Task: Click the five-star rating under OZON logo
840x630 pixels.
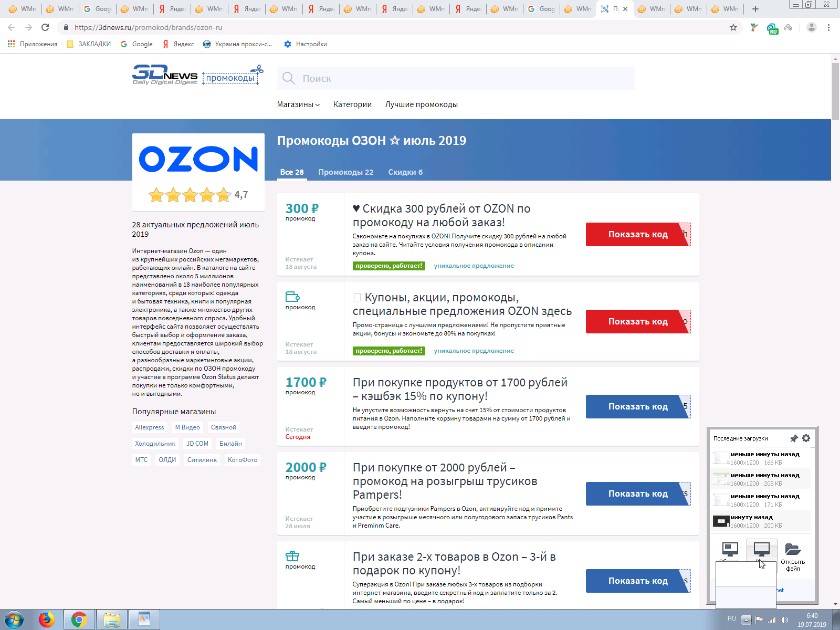Action: pos(190,195)
